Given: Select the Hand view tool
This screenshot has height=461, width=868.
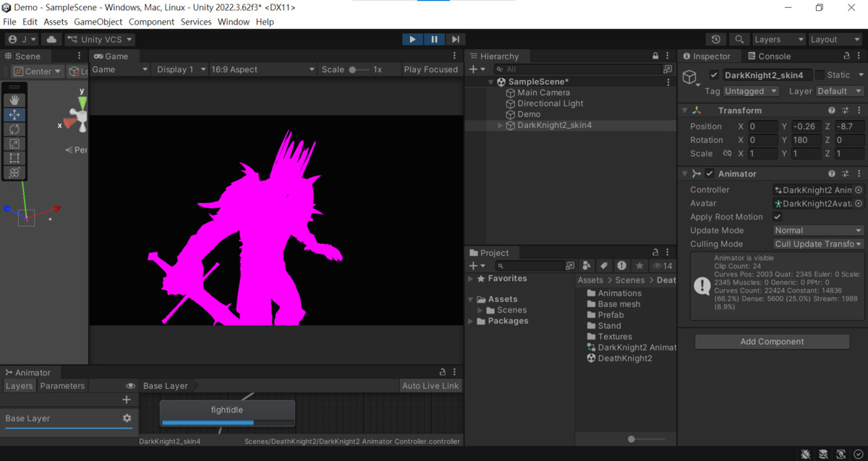Looking at the screenshot, I should click(14, 100).
